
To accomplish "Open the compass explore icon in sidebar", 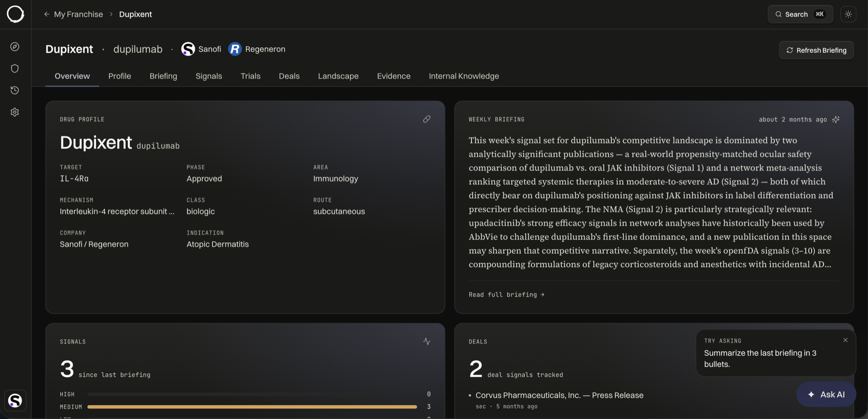I will click(x=15, y=47).
